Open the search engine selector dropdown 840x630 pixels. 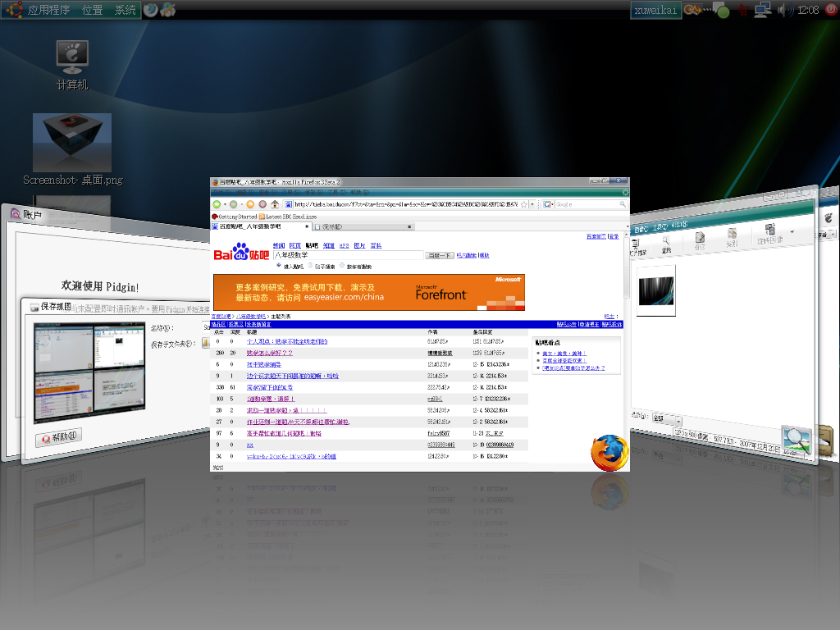[x=548, y=204]
